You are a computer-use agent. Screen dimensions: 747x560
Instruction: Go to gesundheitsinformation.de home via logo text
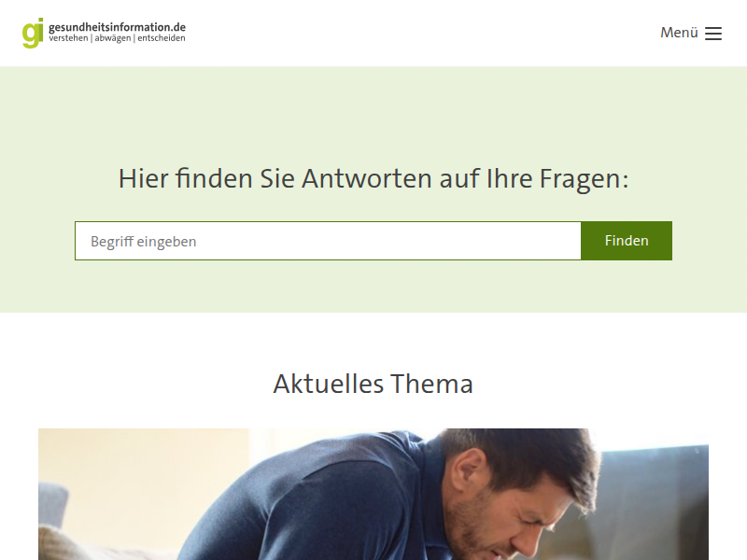[x=118, y=27]
